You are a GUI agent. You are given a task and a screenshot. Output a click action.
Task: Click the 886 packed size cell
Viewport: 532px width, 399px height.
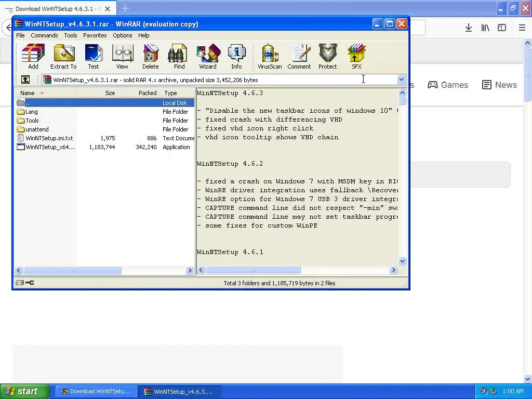click(x=152, y=138)
